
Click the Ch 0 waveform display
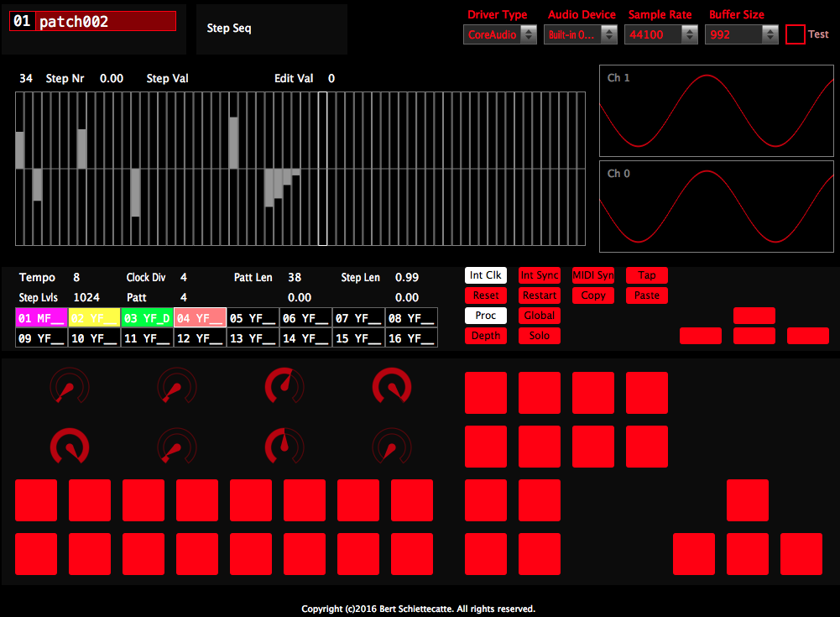pos(717,207)
